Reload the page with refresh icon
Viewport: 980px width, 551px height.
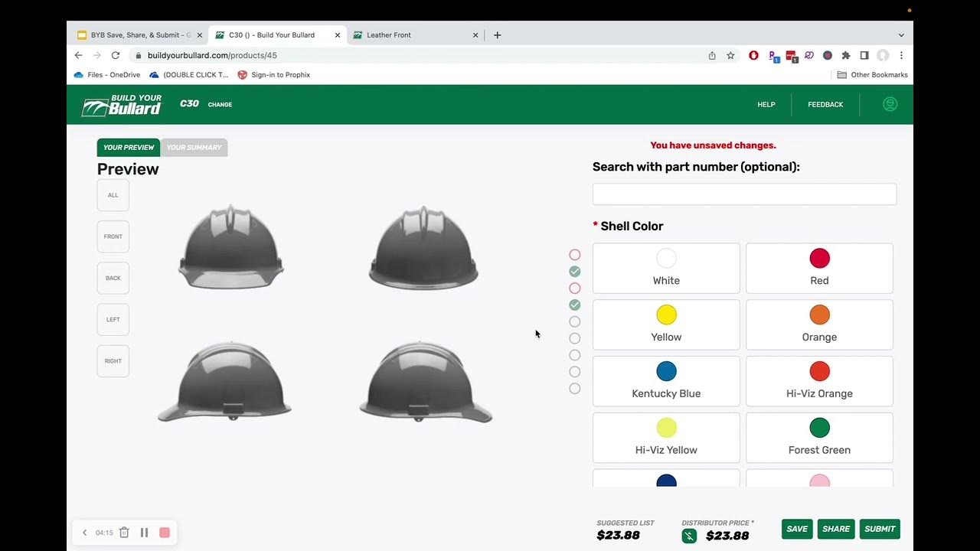116,55
